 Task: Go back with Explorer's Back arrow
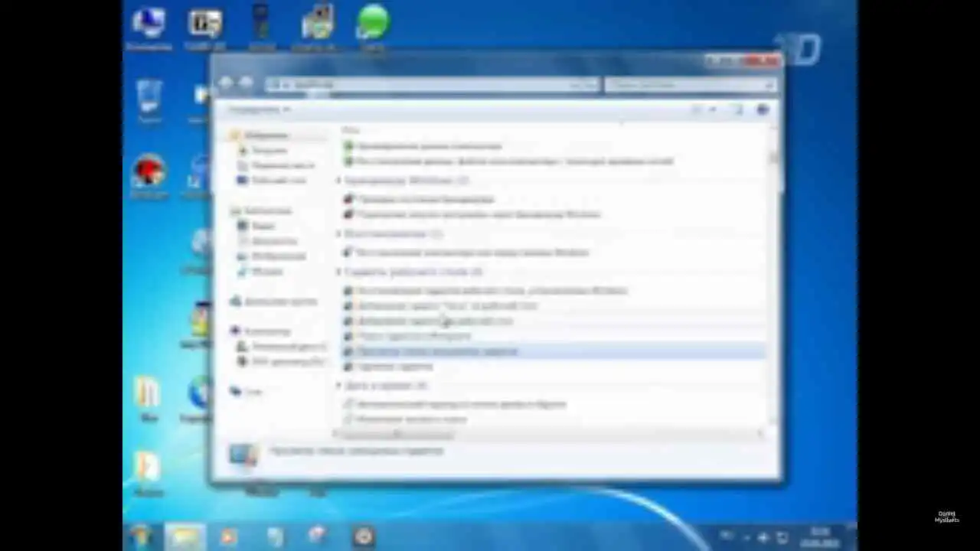[x=226, y=83]
